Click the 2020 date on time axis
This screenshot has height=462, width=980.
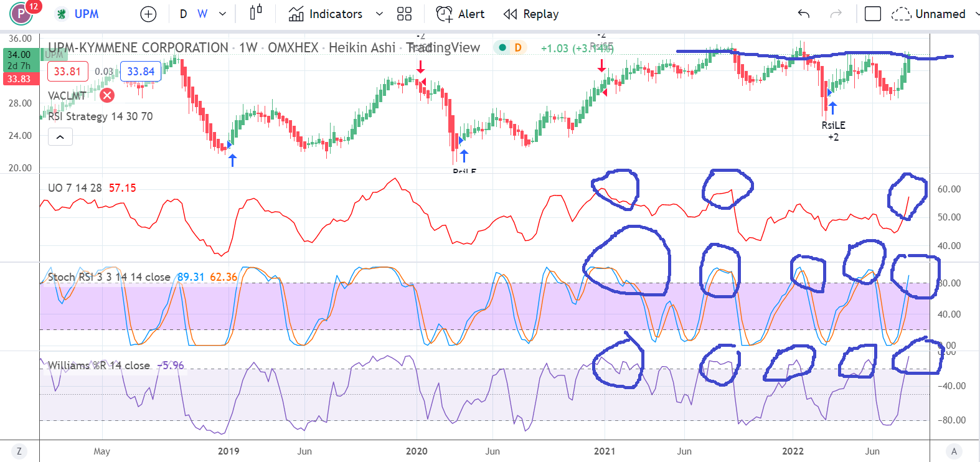pos(417,451)
